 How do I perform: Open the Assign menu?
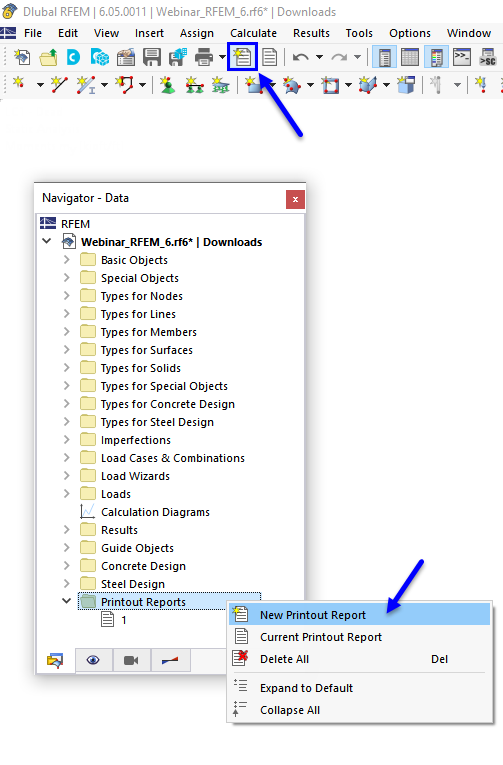[197, 33]
